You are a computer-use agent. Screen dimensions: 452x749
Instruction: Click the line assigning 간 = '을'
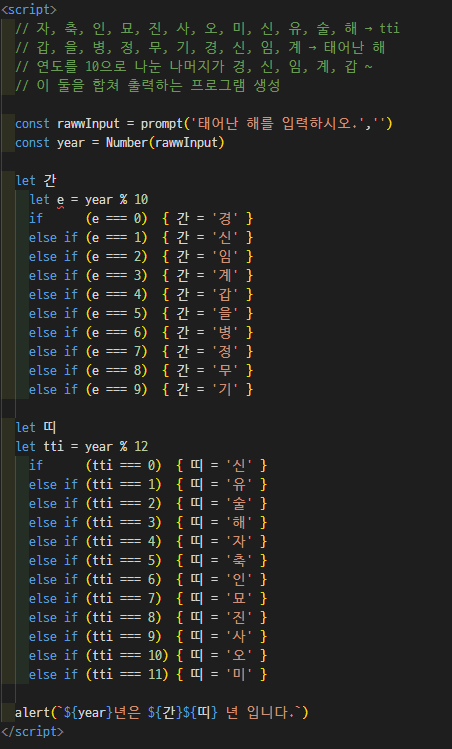coord(141,314)
